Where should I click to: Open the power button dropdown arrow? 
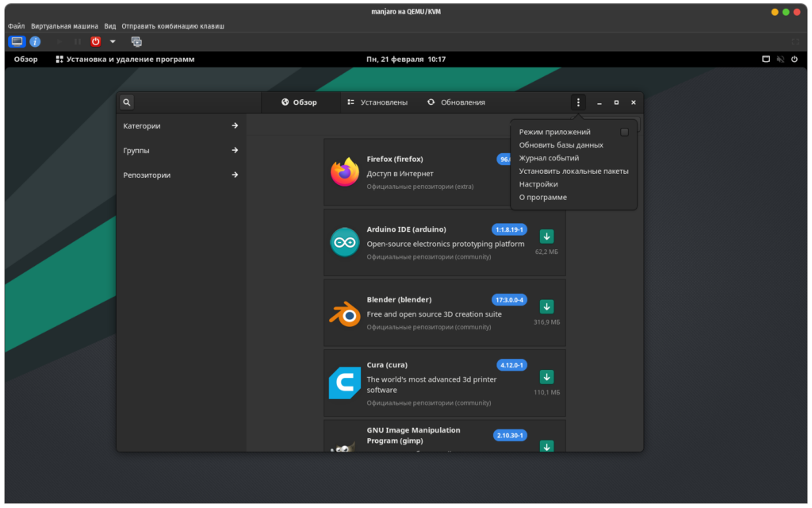[x=113, y=41]
